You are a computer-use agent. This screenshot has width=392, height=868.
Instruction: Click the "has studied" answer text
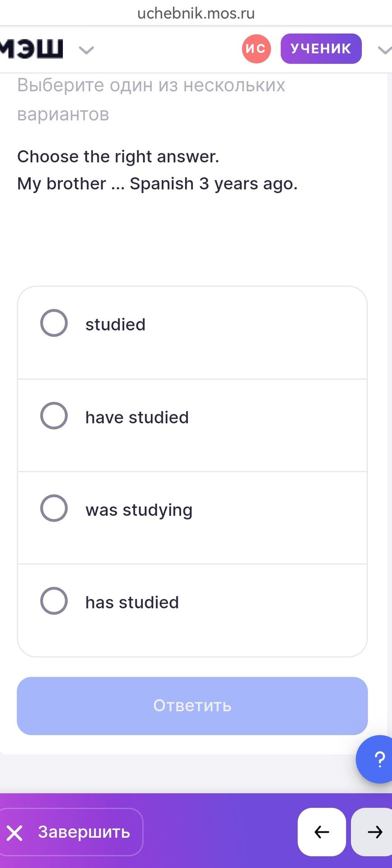132,603
